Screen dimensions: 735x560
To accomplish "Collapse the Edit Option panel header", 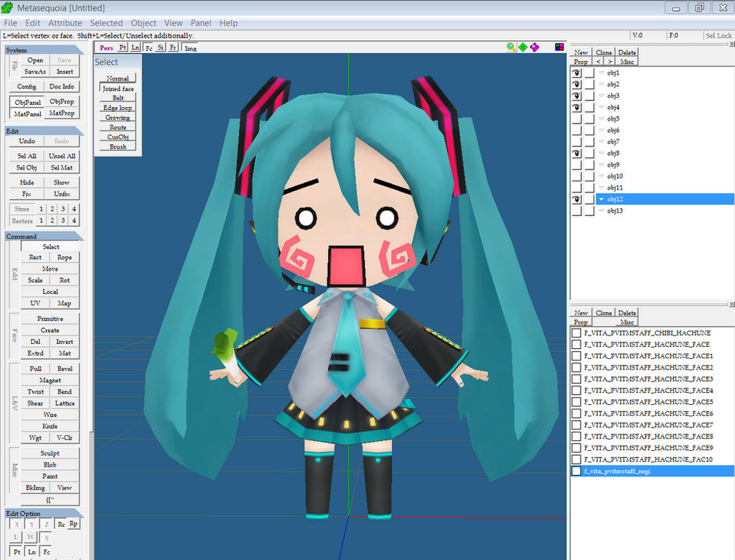I will pos(44,513).
